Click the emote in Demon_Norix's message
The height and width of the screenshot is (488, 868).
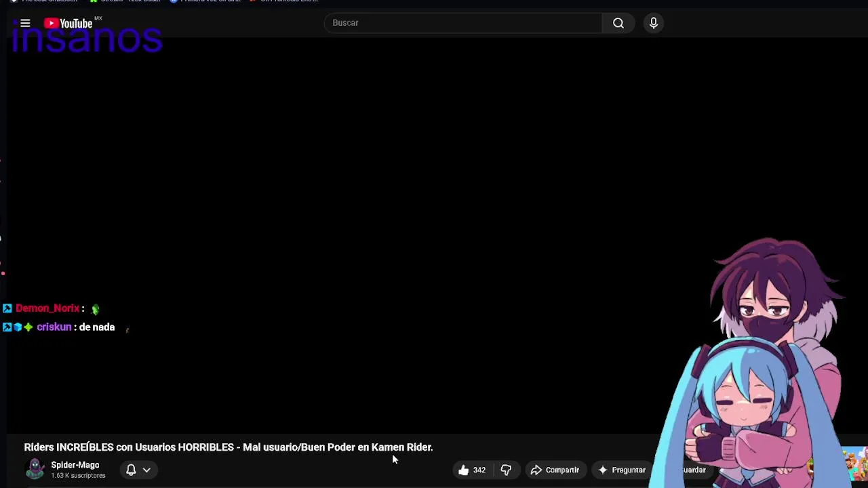click(95, 309)
